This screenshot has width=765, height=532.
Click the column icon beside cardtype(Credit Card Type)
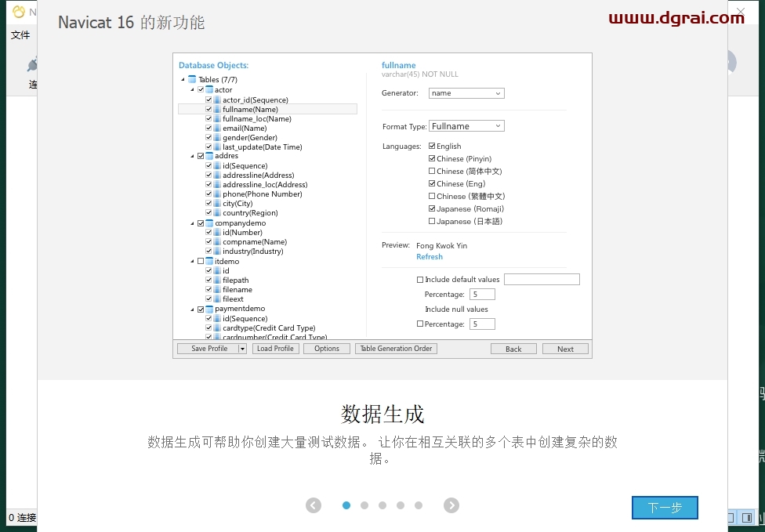[217, 328]
